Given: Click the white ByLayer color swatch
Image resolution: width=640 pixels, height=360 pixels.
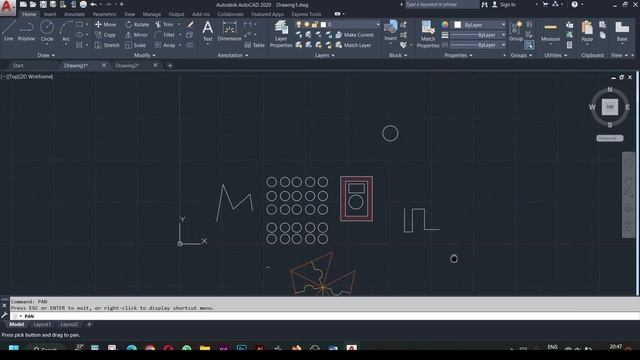Looking at the screenshot, I should (458, 25).
